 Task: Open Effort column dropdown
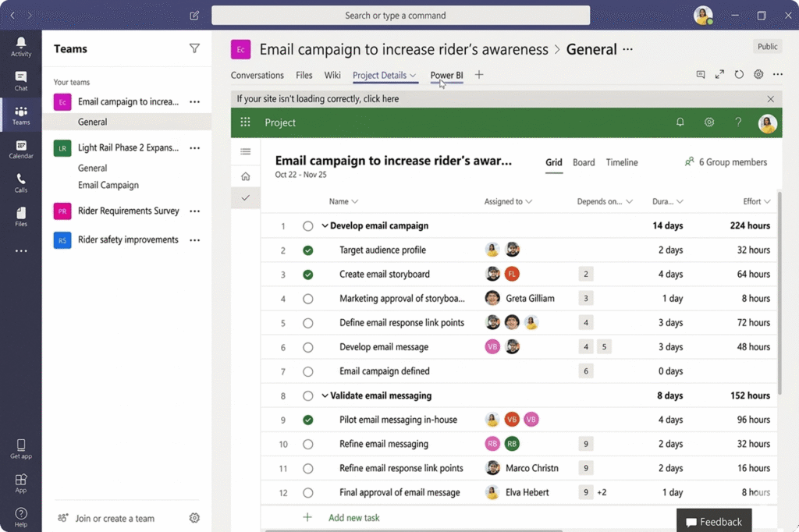click(x=767, y=201)
